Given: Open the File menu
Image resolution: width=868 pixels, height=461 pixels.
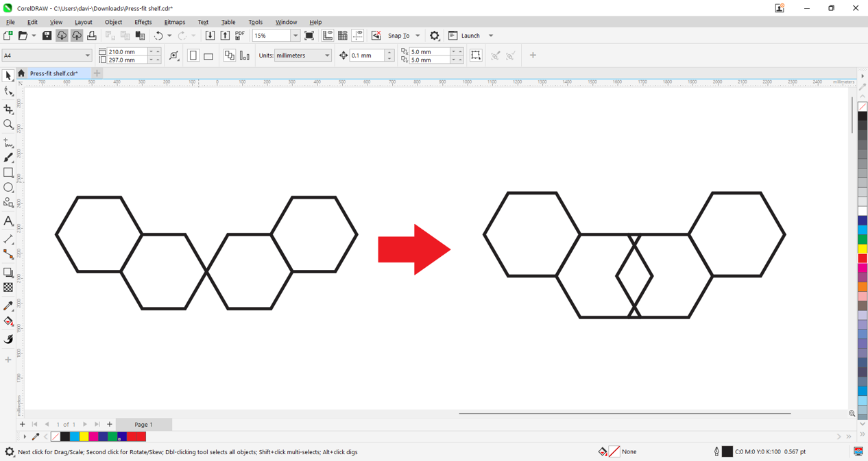Looking at the screenshot, I should coord(10,22).
